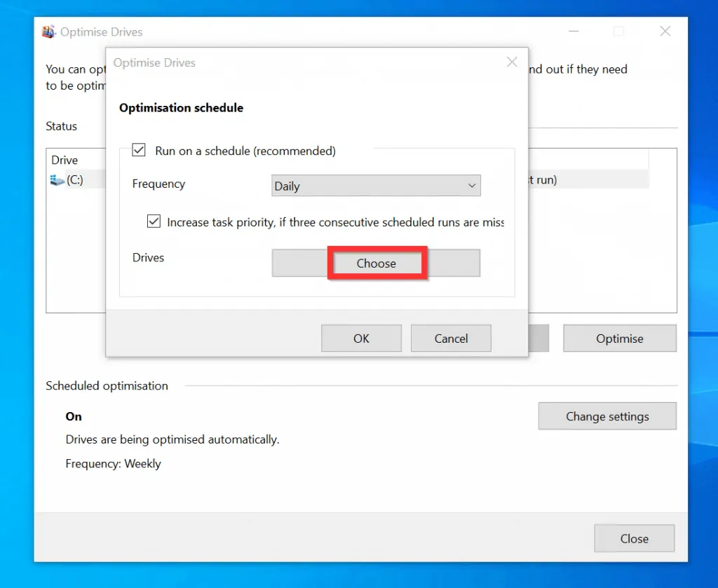Uncheck Run on a schedule (recommended)

[x=138, y=149]
